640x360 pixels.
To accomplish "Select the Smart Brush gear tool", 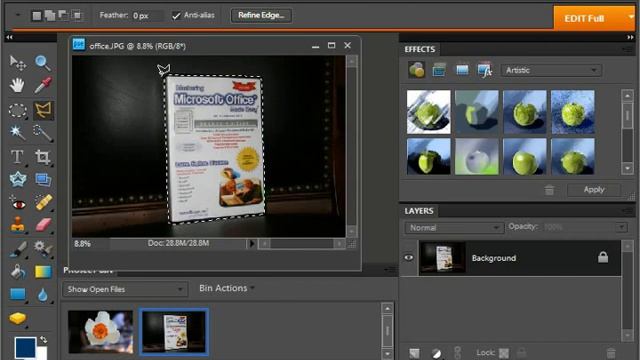I will point(42,249).
